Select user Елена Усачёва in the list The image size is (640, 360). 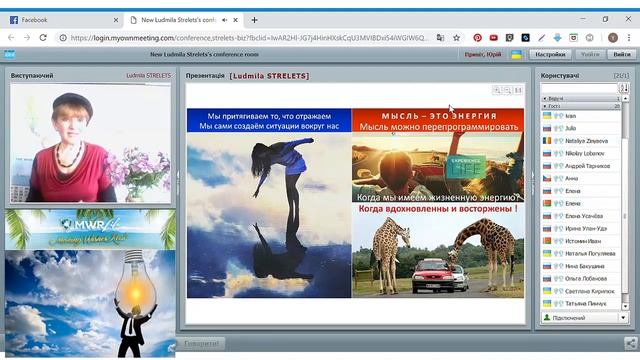coord(581,216)
